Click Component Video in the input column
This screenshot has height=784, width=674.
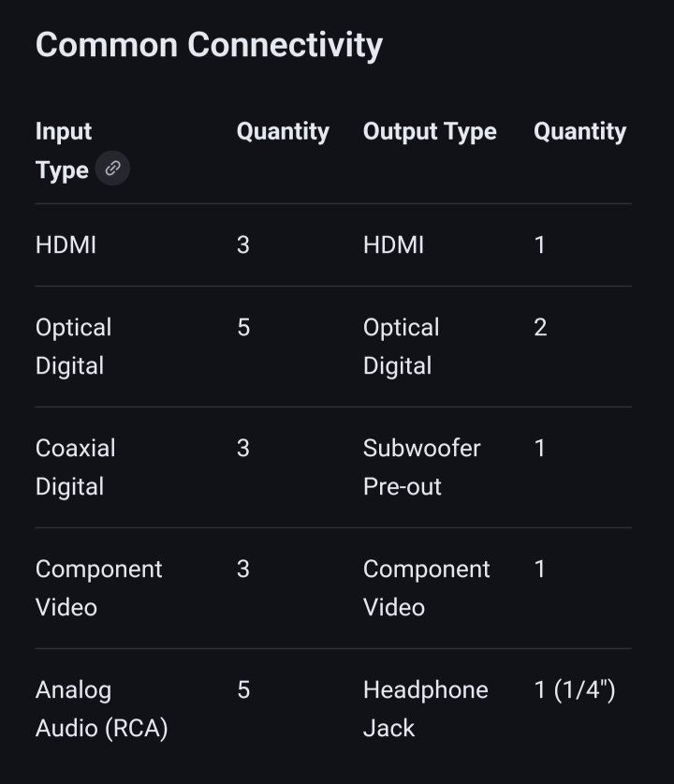coord(98,587)
